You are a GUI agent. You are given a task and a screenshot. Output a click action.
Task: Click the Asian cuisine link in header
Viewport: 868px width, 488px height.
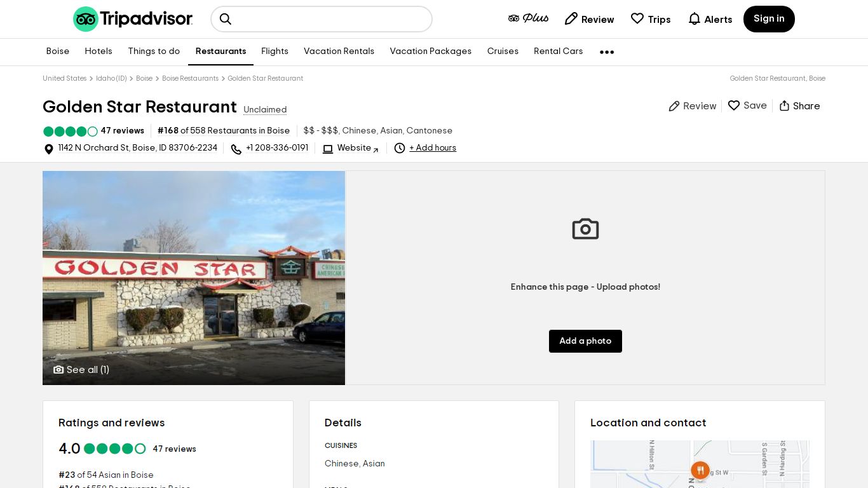[391, 131]
